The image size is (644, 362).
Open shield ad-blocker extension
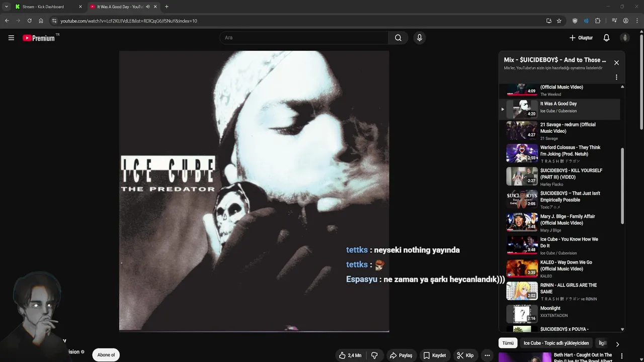coord(575,21)
